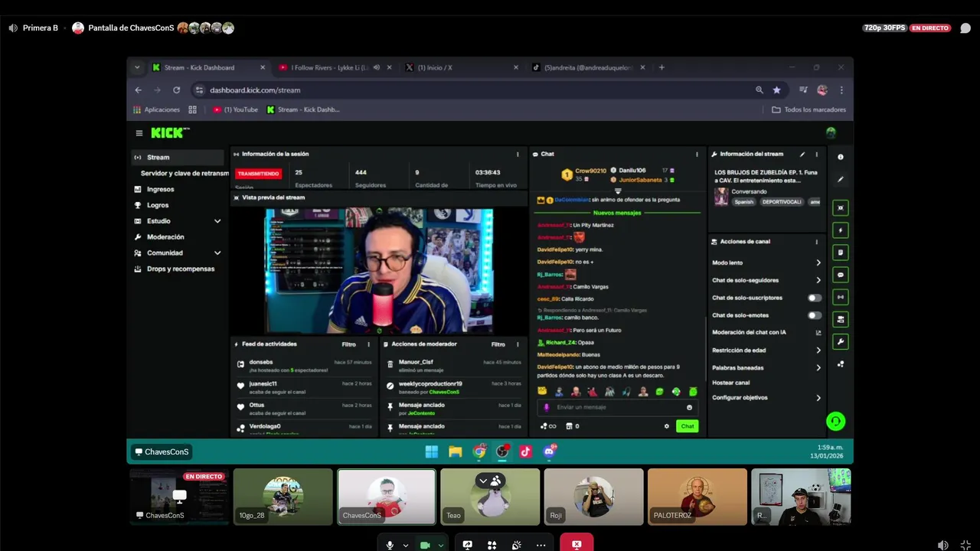Click the wrench icon in right toolbar
This screenshot has height=551, width=980.
(841, 341)
